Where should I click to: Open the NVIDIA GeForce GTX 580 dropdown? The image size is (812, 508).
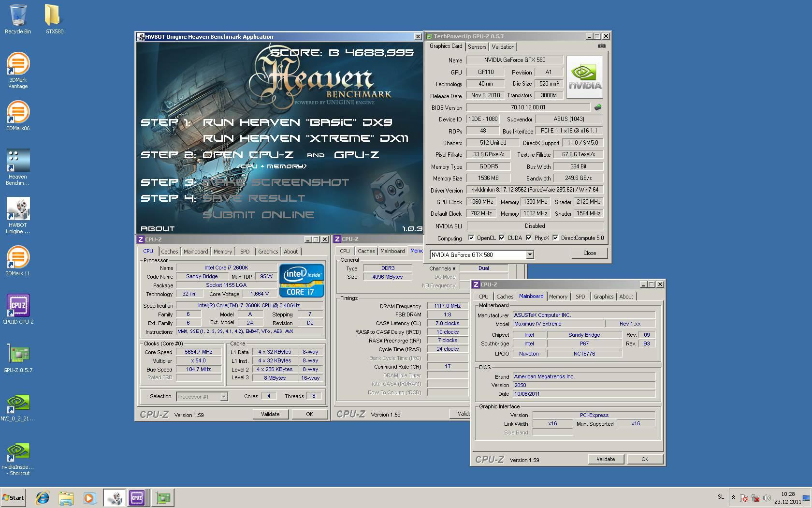530,254
